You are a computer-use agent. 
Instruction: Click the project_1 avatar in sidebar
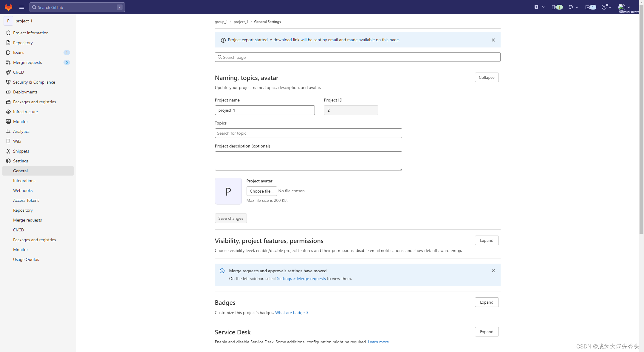(8, 21)
